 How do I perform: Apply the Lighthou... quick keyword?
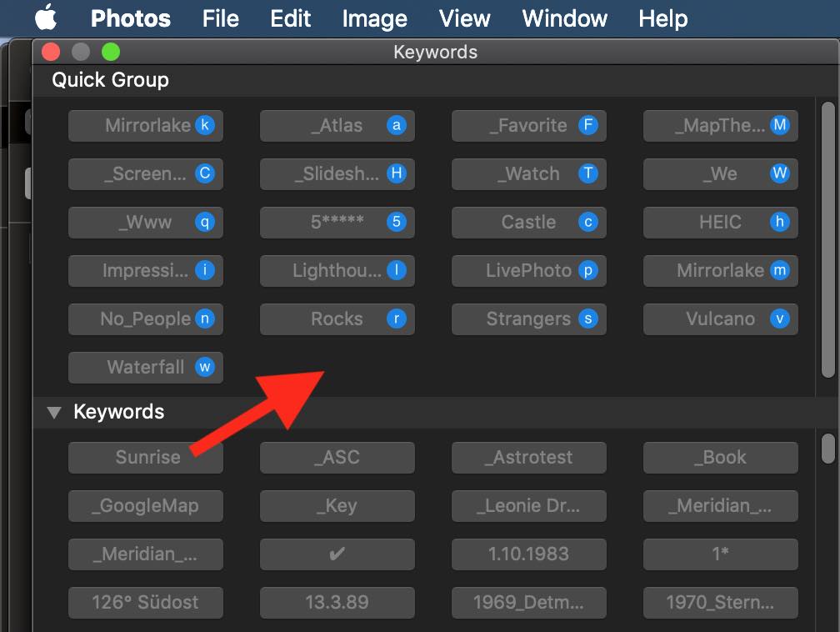pos(337,271)
